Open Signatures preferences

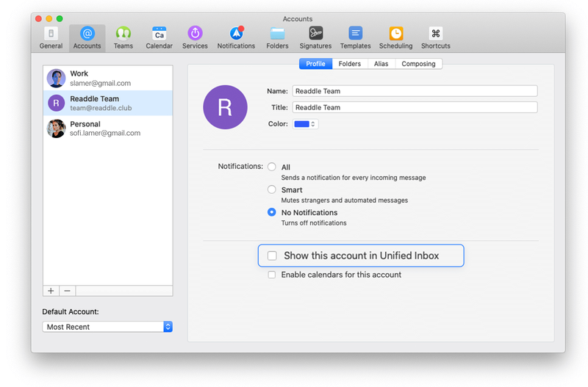(315, 38)
